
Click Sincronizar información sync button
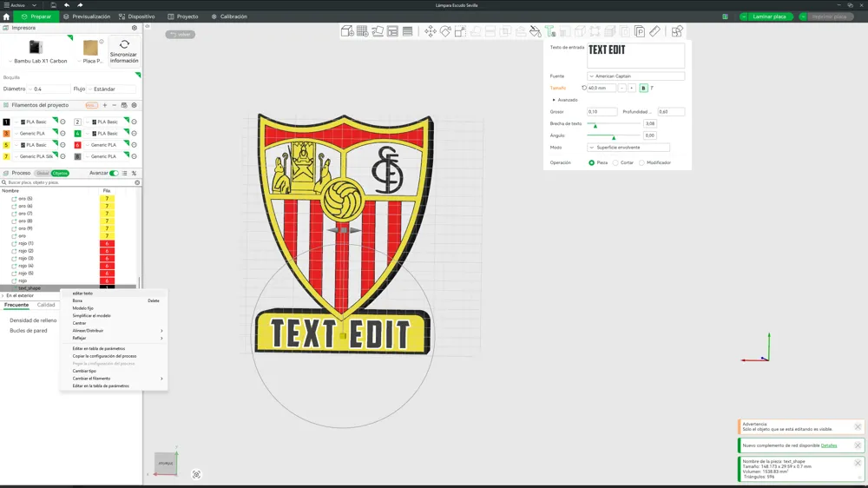click(x=124, y=51)
